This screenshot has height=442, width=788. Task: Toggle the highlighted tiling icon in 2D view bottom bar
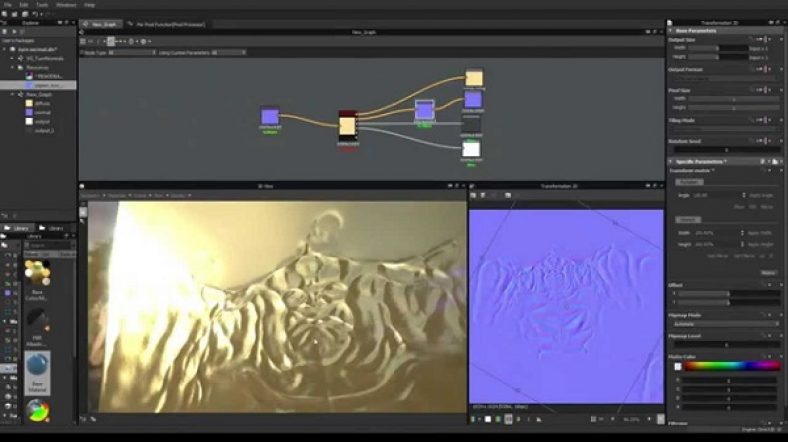click(x=509, y=419)
